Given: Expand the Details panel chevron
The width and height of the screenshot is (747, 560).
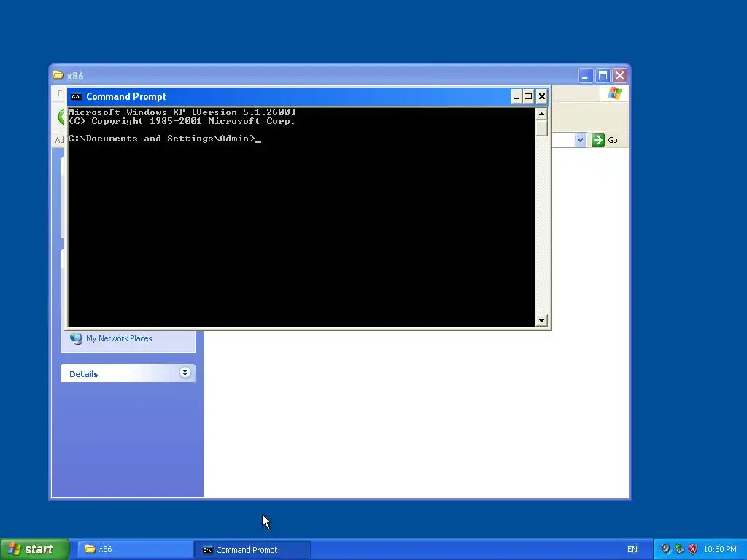Looking at the screenshot, I should point(185,373).
